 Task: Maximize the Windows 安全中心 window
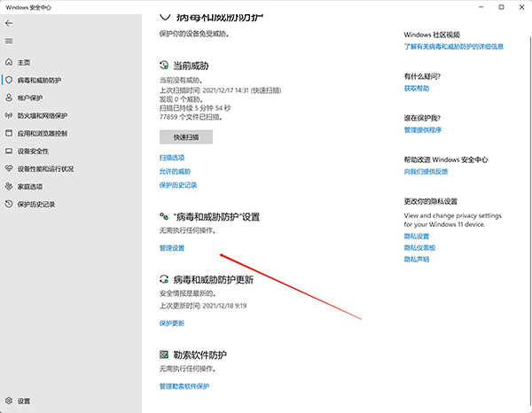point(501,7)
